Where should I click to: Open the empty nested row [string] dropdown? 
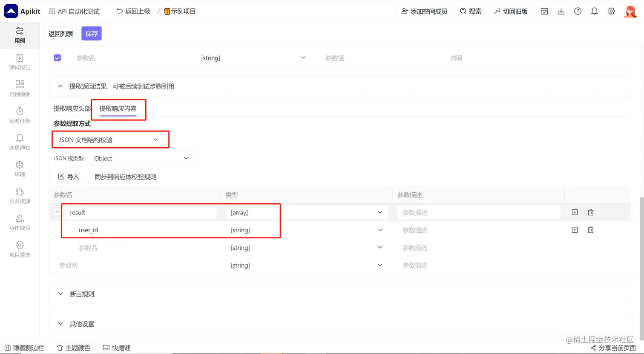tap(306, 248)
